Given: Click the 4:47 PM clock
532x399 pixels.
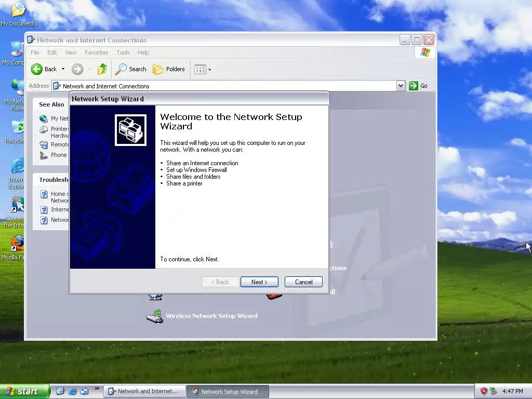Looking at the screenshot, I should [x=513, y=392].
